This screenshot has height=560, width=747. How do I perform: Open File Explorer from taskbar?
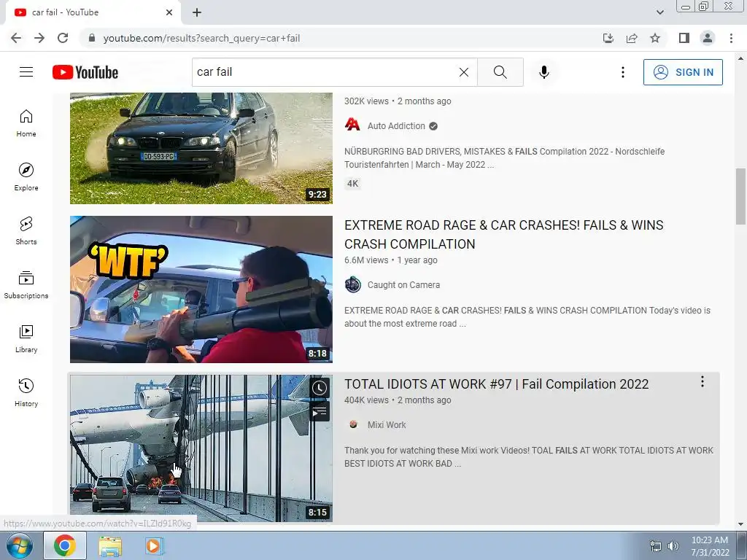click(110, 546)
